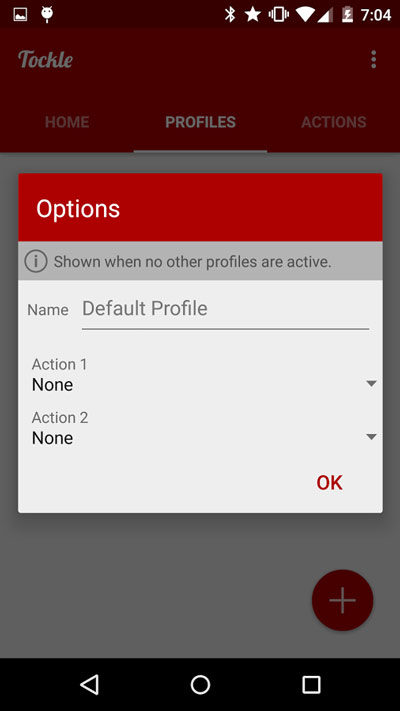Switch to the ACTIONS tab
Viewport: 400px width, 711px height.
point(334,122)
